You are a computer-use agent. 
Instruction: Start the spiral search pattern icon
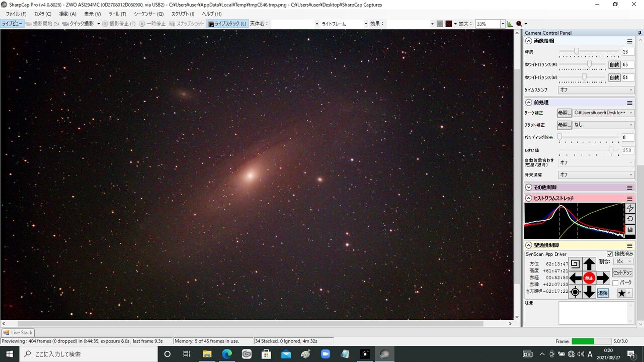(x=575, y=263)
